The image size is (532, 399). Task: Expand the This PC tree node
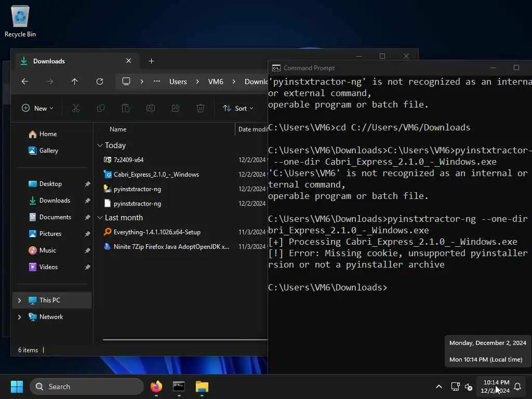[19, 300]
